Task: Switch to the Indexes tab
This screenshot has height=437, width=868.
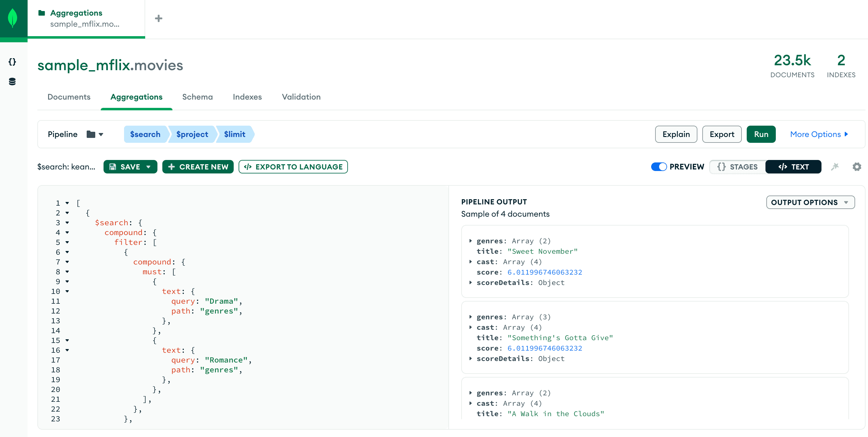Action: pos(247,97)
